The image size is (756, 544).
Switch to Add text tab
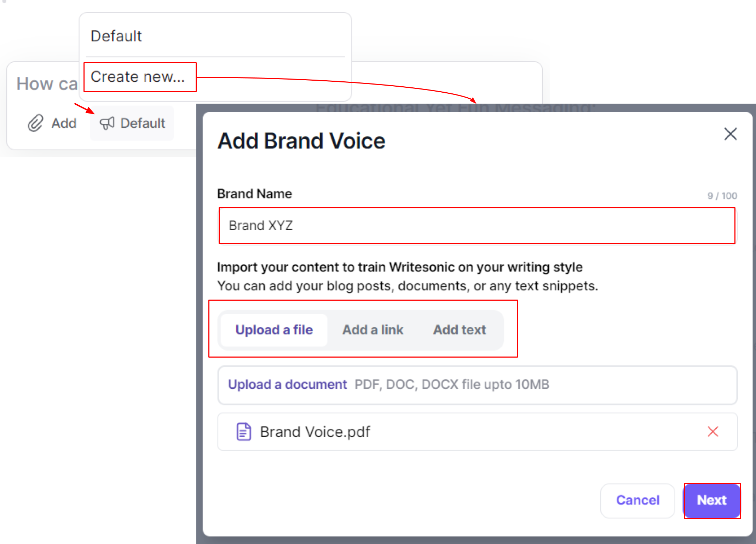click(459, 330)
